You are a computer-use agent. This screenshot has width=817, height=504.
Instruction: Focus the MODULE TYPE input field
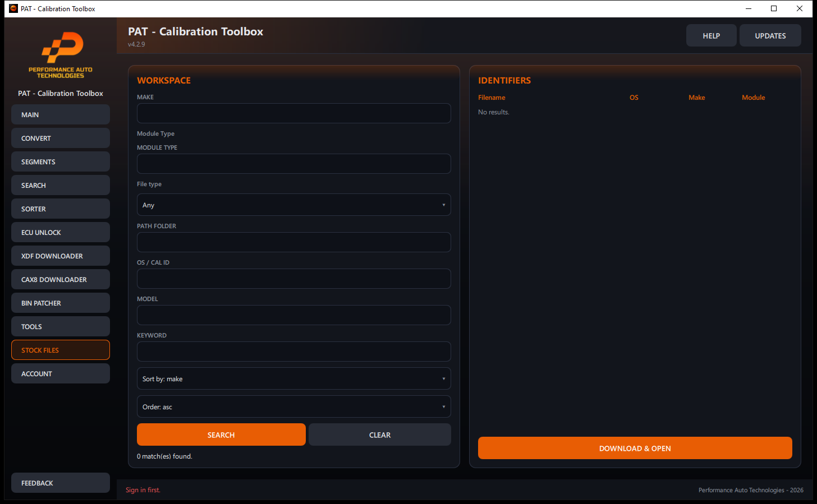[x=294, y=164]
